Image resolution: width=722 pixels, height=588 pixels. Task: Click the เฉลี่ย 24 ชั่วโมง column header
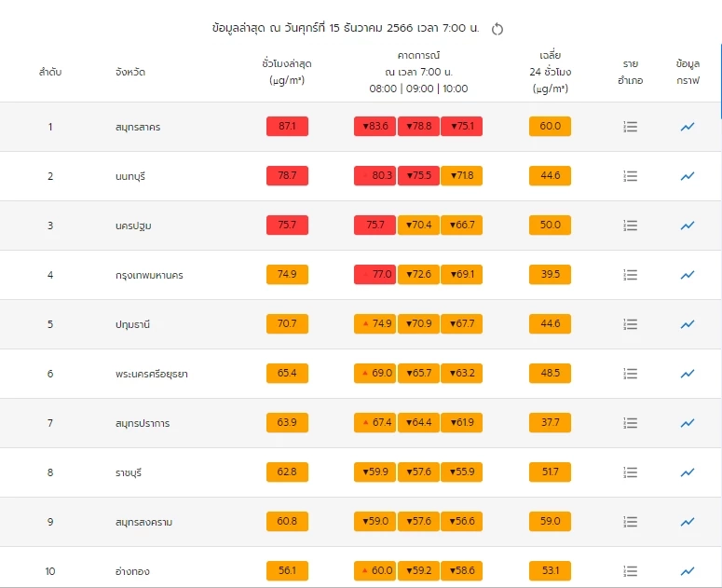[550, 72]
